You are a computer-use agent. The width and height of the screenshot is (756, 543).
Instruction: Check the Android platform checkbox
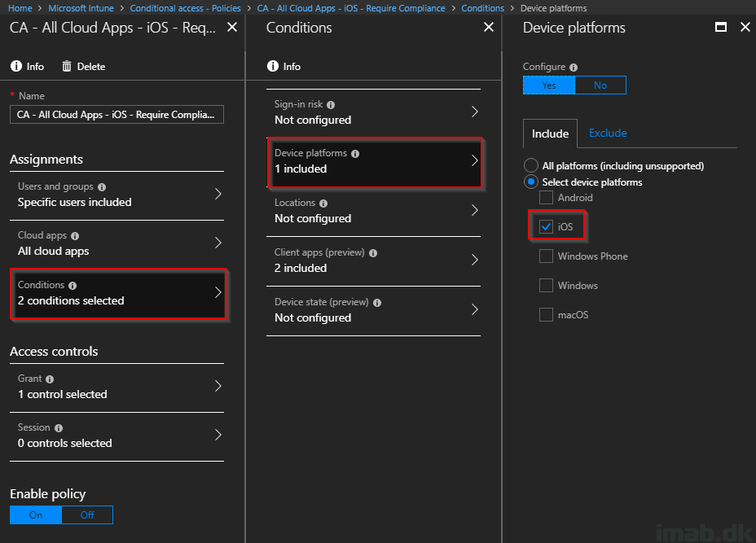coord(546,198)
